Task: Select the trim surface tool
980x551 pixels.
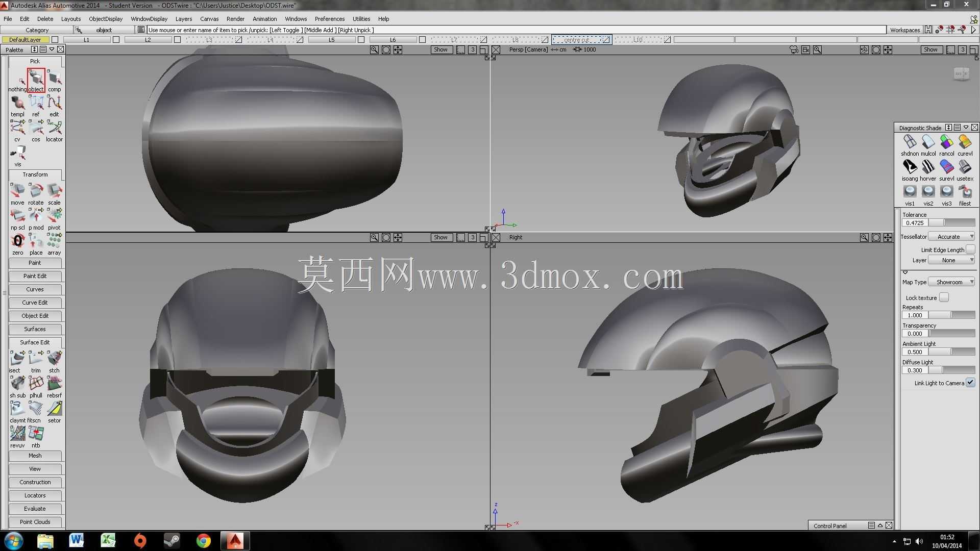Action: coord(36,362)
